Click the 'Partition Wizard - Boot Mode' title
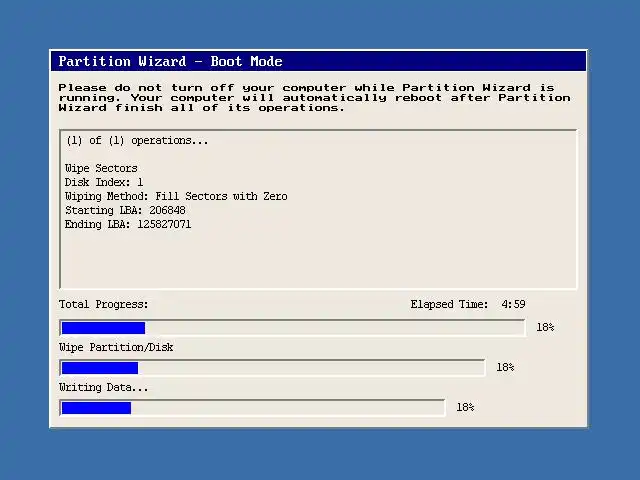640x480 pixels. coord(170,61)
